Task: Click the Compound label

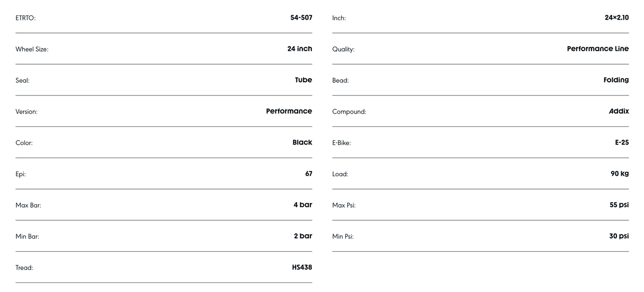Action: click(x=349, y=112)
